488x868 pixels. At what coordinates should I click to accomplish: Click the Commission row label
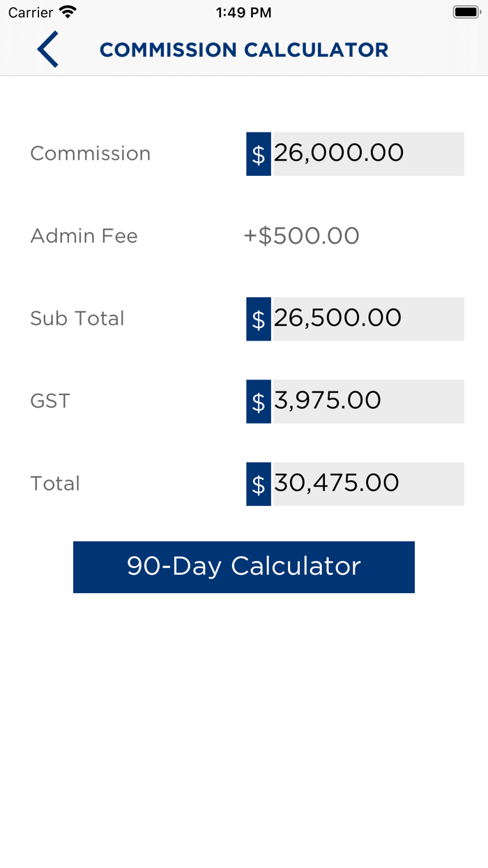(x=90, y=154)
